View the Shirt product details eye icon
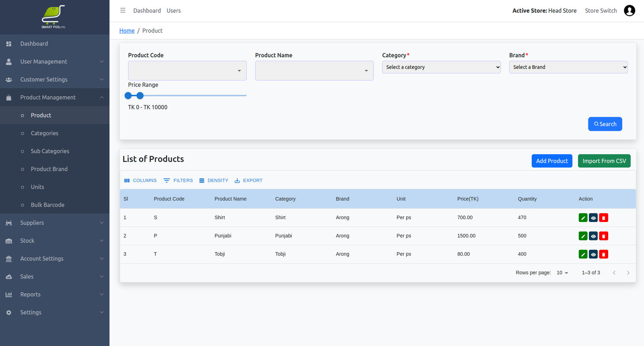 coord(593,218)
